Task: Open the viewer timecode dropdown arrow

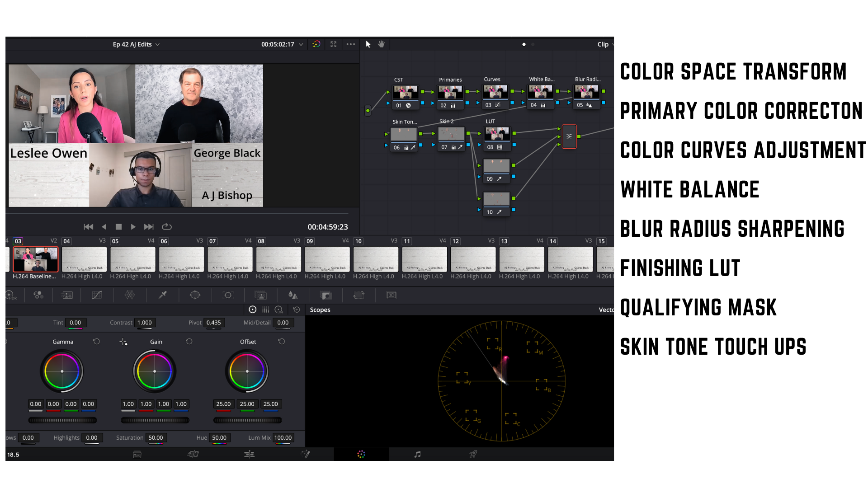Action: pyautogui.click(x=301, y=44)
